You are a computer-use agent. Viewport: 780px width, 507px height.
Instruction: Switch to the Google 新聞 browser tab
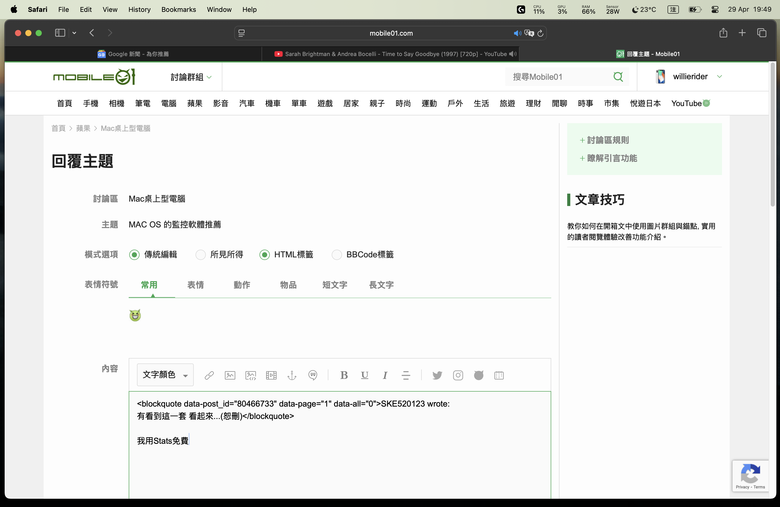click(x=133, y=54)
